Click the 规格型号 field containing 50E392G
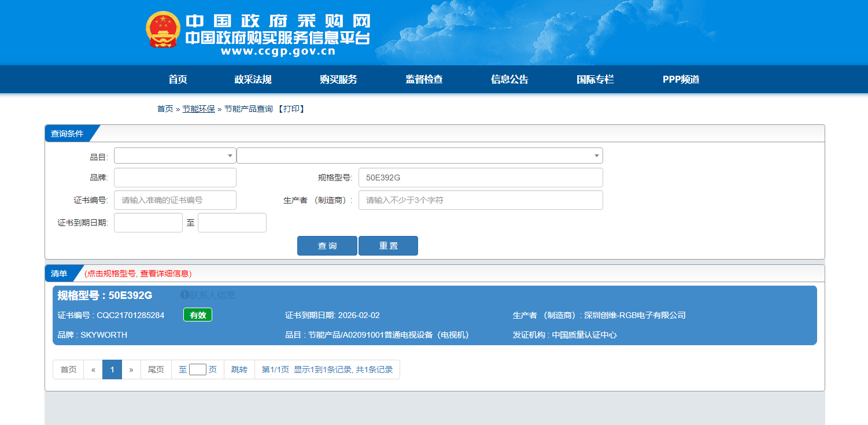This screenshot has width=868, height=425. [481, 178]
